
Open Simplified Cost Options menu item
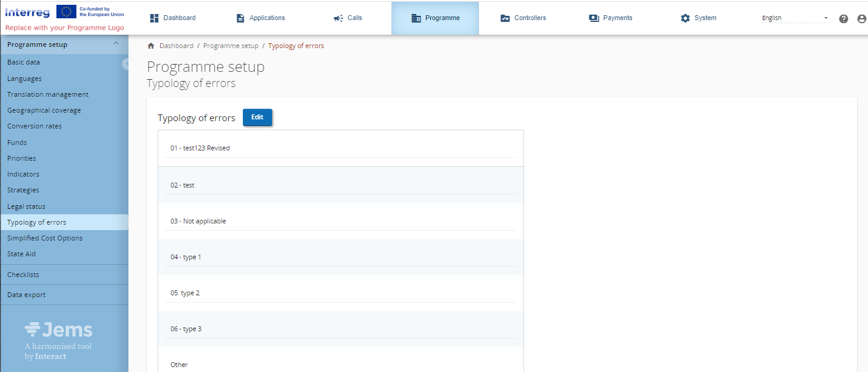[45, 238]
